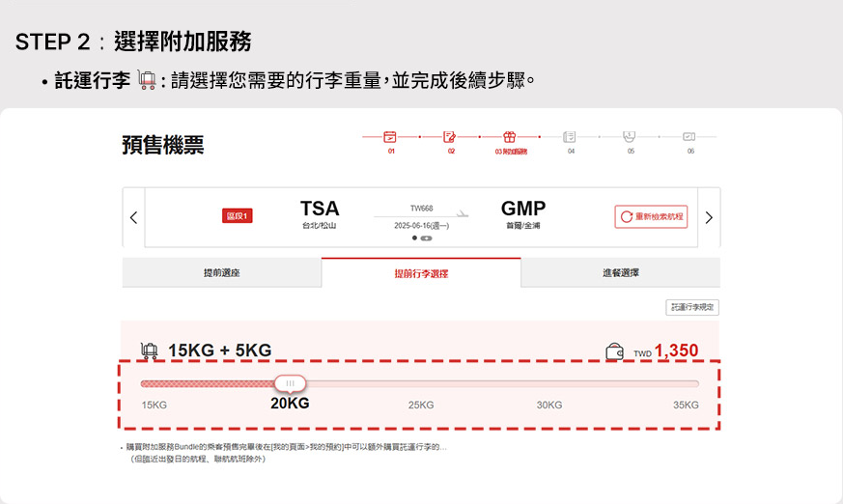Switch to the 提前選座 tab
843x504 pixels.
(221, 273)
